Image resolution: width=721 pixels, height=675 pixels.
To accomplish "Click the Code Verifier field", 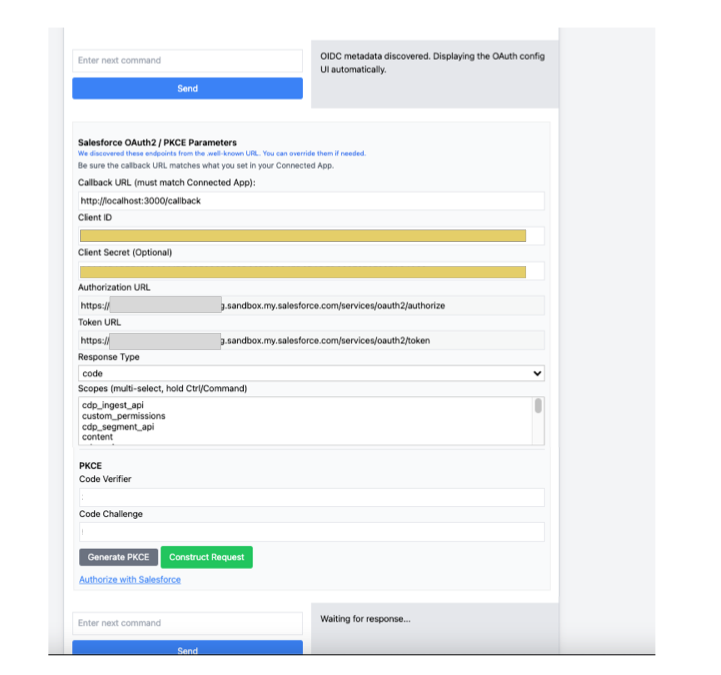I will pos(312,498).
